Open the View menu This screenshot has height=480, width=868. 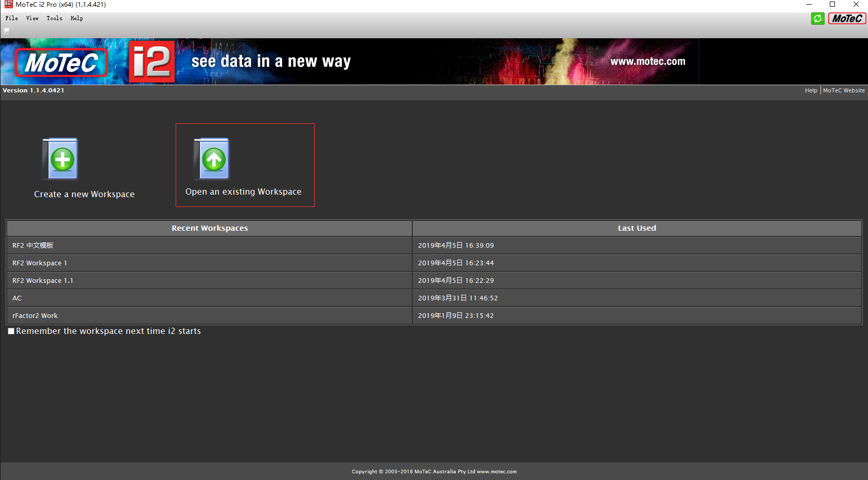pyautogui.click(x=32, y=18)
